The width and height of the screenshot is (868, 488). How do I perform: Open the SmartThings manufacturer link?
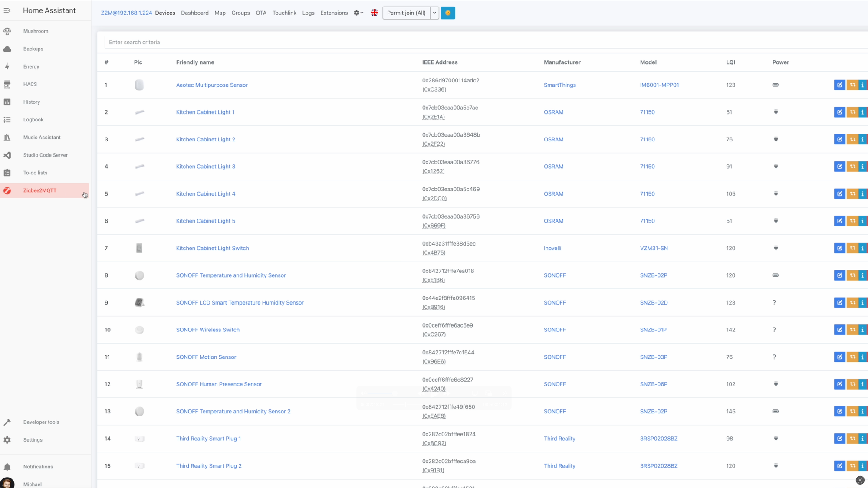pyautogui.click(x=559, y=85)
